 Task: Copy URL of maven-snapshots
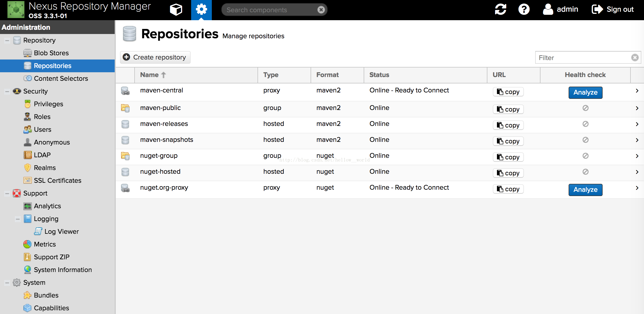[x=508, y=141]
